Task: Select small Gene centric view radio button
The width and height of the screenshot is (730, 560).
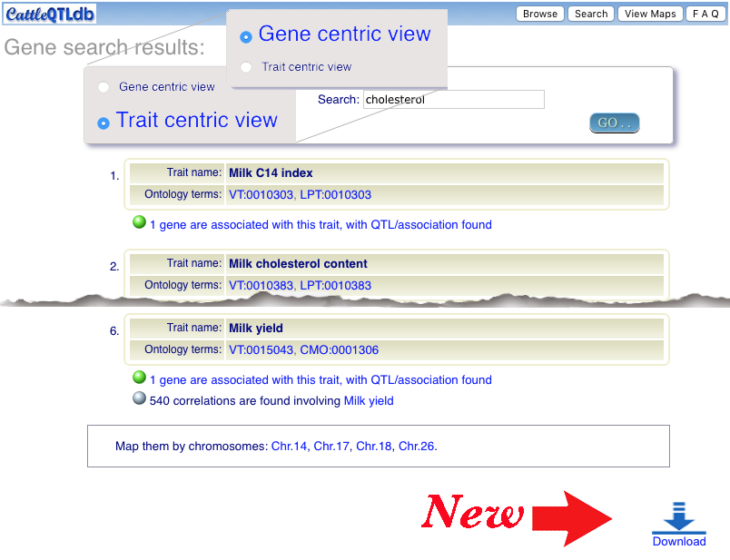Action: coord(104,87)
